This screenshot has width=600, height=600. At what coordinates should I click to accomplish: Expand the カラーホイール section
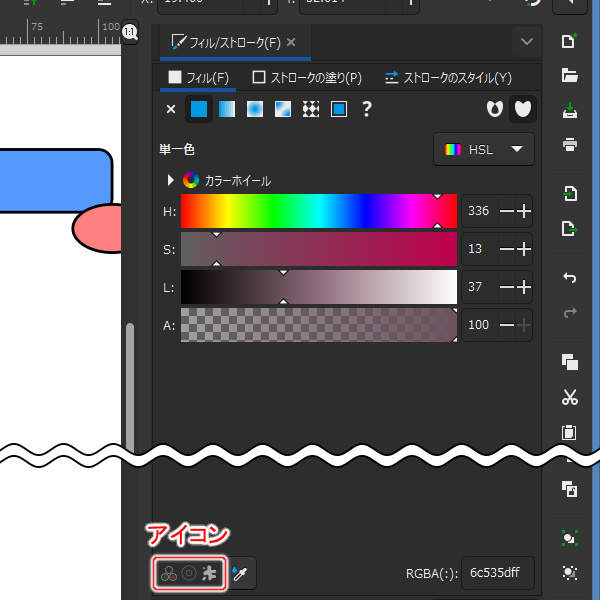click(x=171, y=180)
